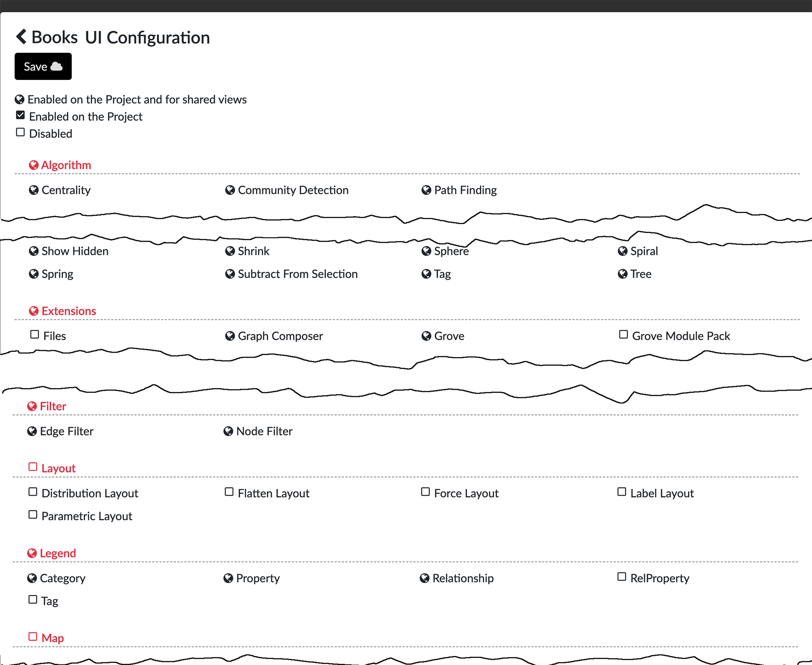Toggle the Layout section checkbox
Image resolution: width=812 pixels, height=665 pixels.
pos(33,467)
